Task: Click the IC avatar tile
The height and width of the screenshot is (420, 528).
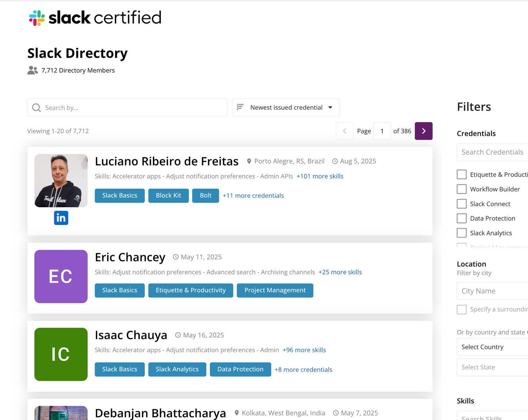Action: (61, 354)
